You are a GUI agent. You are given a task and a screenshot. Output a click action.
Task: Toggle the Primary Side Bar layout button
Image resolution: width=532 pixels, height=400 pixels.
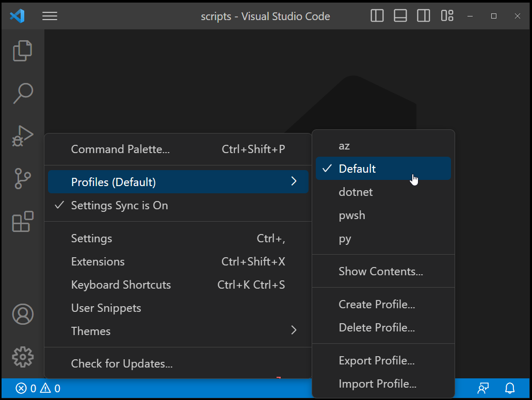click(x=377, y=16)
